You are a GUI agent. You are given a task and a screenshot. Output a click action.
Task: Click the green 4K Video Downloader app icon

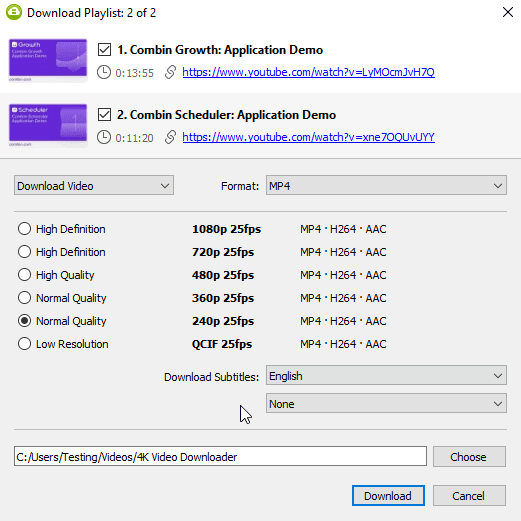(x=14, y=12)
